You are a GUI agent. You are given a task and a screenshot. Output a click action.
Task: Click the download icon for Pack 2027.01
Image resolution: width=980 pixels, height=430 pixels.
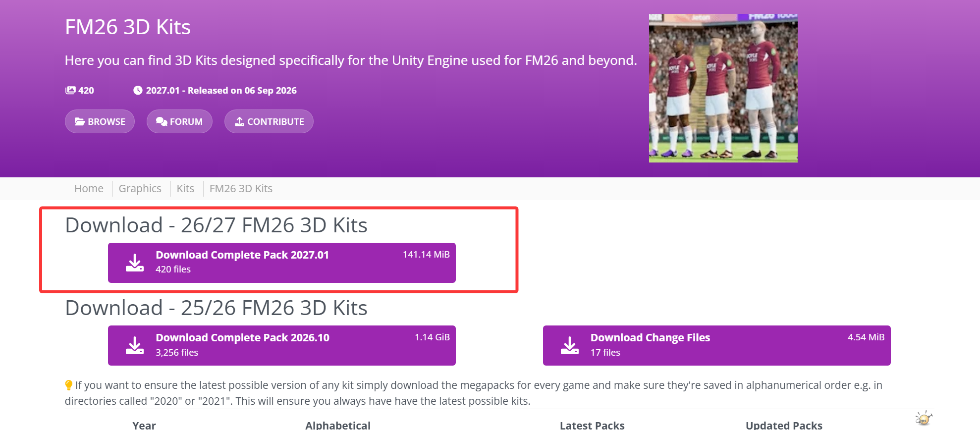[x=135, y=263]
